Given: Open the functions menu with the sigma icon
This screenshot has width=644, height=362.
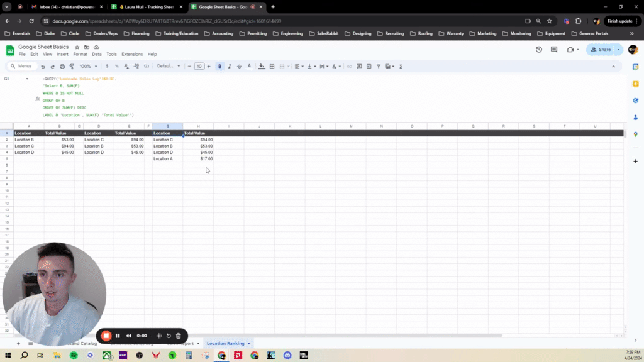Looking at the screenshot, I should 401,66.
